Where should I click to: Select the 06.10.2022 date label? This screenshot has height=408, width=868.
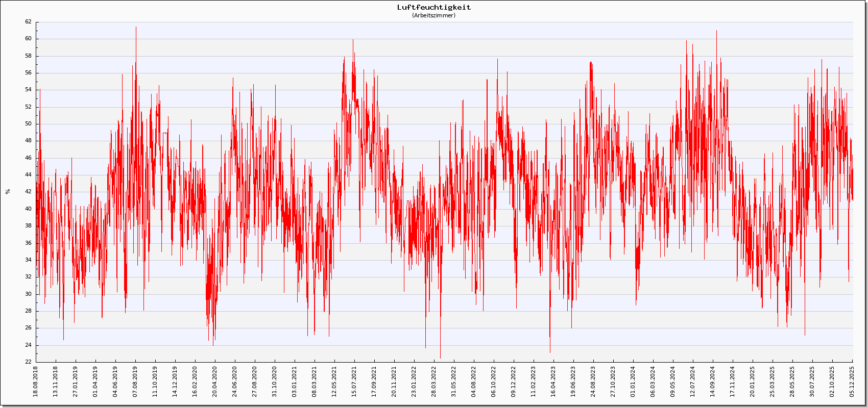[494, 381]
